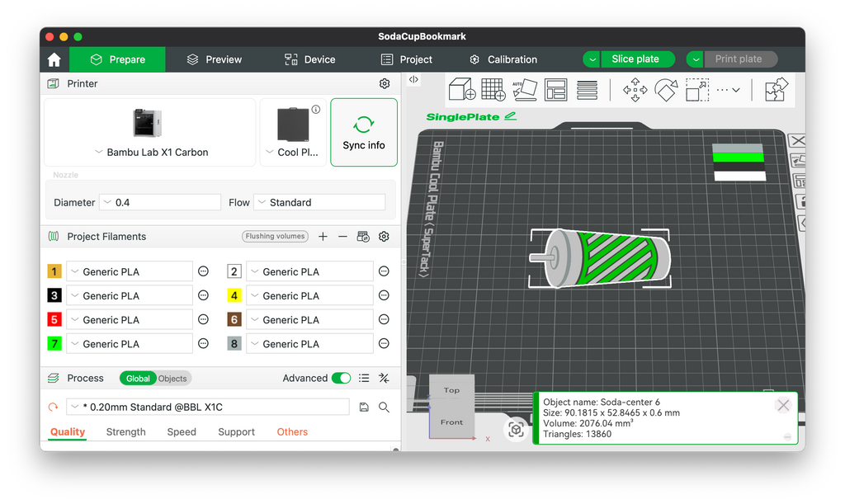Click the Add cube primitive tool

coord(462,90)
